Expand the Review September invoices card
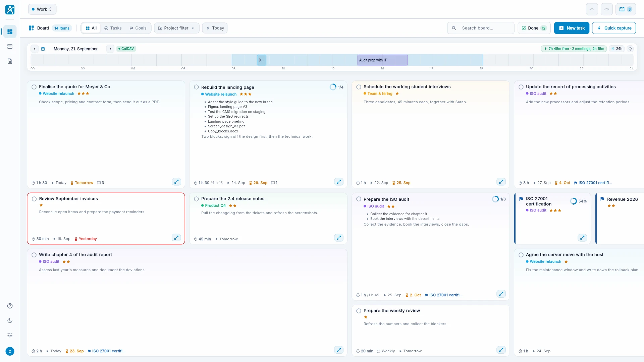Image resolution: width=644 pixels, height=362 pixels. (176, 238)
